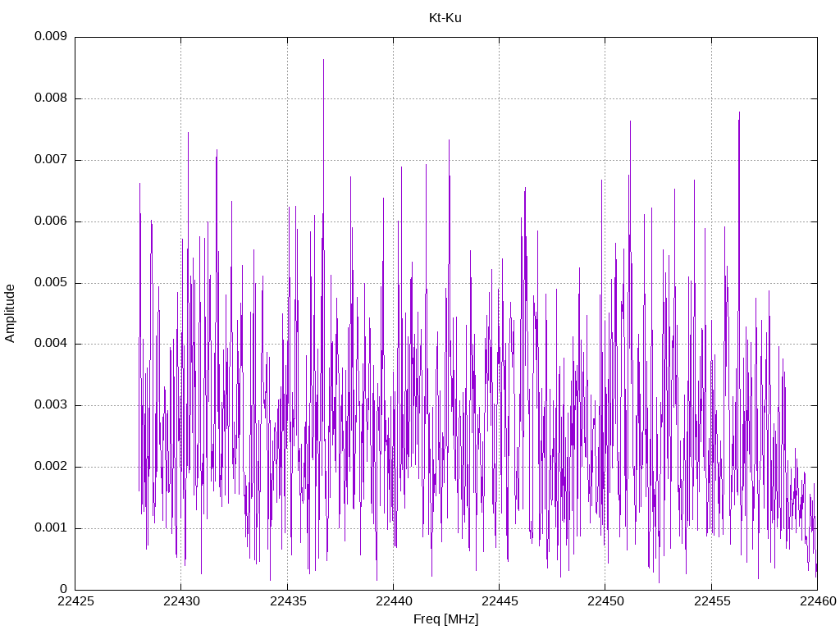The image size is (840, 630).
Task: Click x-axis tick label 22460
Action: tap(818, 601)
